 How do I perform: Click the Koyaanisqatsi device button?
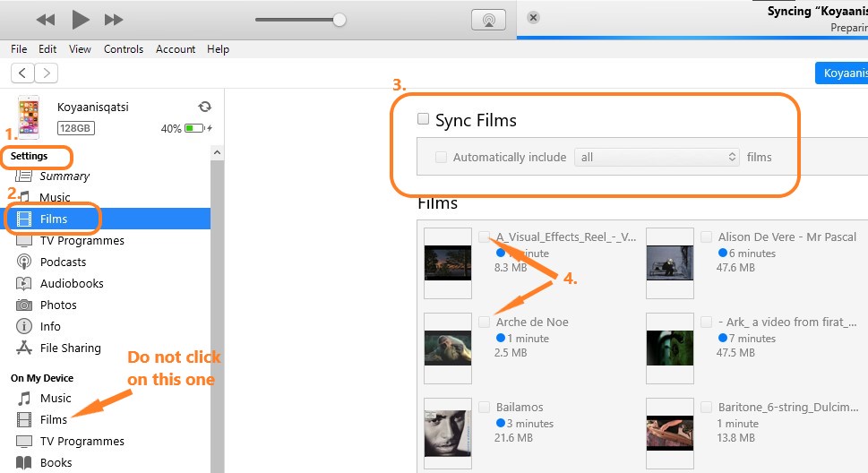(x=841, y=73)
